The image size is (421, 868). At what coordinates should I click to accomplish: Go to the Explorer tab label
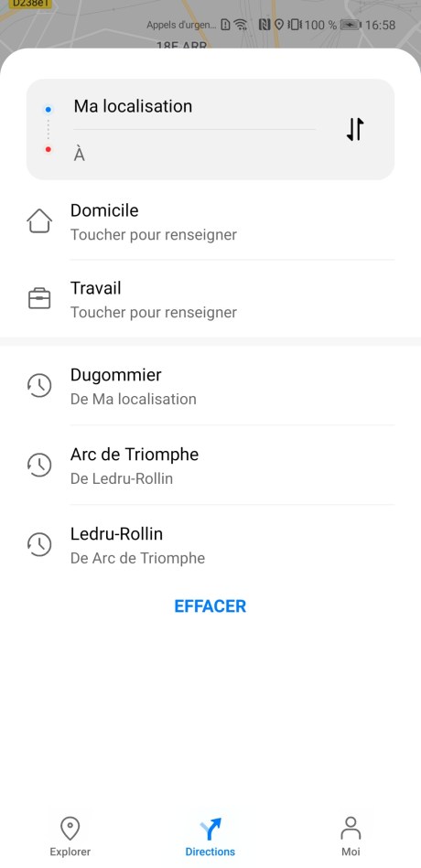tap(70, 852)
